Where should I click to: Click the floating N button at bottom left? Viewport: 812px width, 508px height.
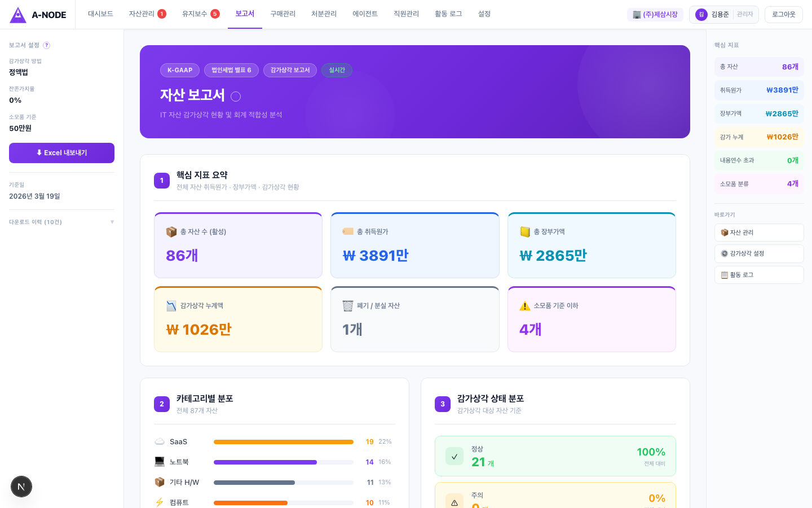point(21,486)
